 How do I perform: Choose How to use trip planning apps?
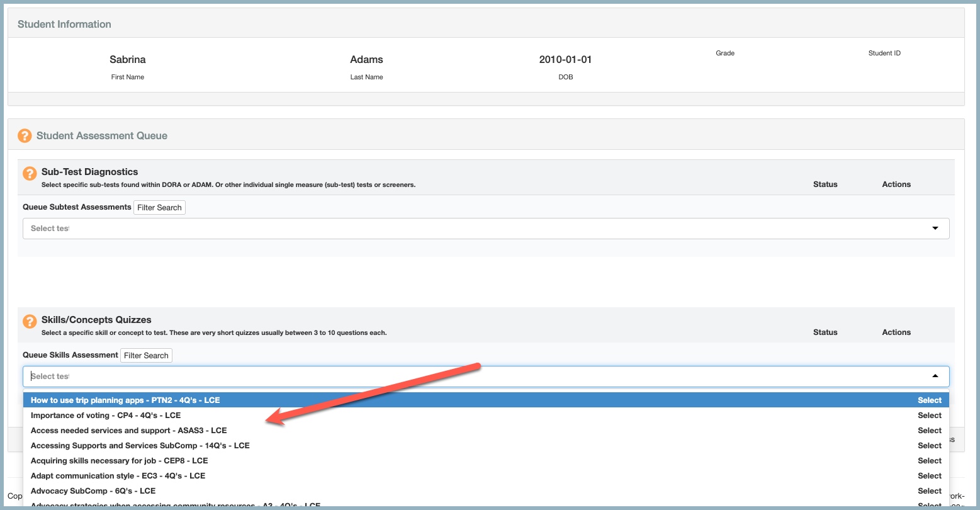coord(125,400)
